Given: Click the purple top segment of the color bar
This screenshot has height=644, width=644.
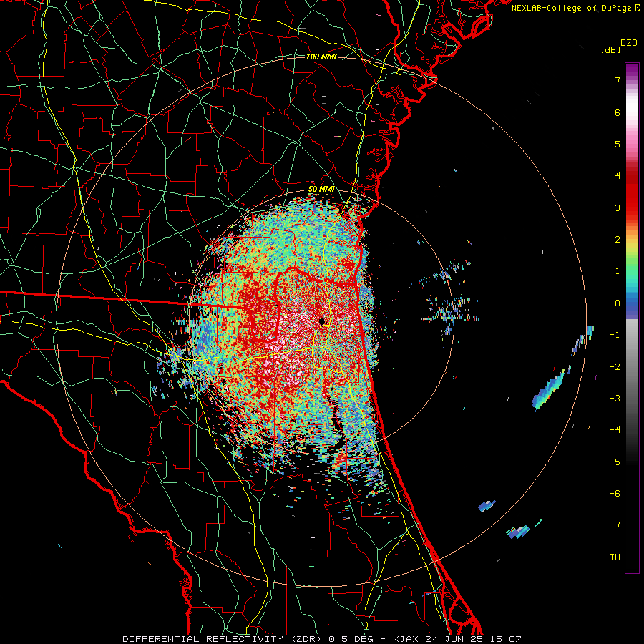Looking at the screenshot, I should (632, 71).
